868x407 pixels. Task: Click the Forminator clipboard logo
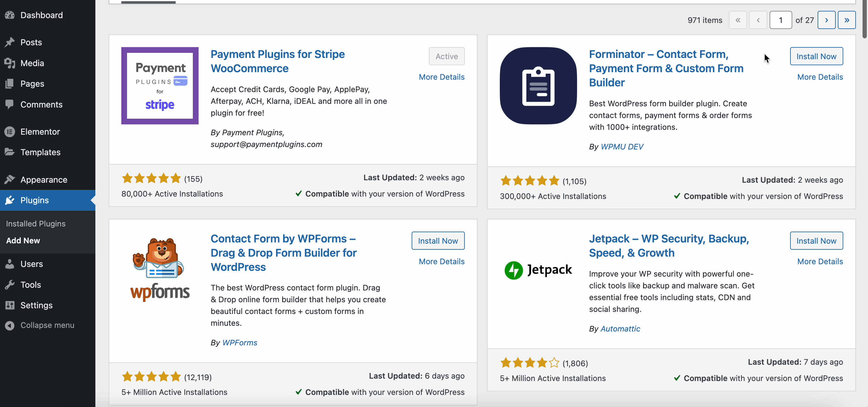(538, 86)
